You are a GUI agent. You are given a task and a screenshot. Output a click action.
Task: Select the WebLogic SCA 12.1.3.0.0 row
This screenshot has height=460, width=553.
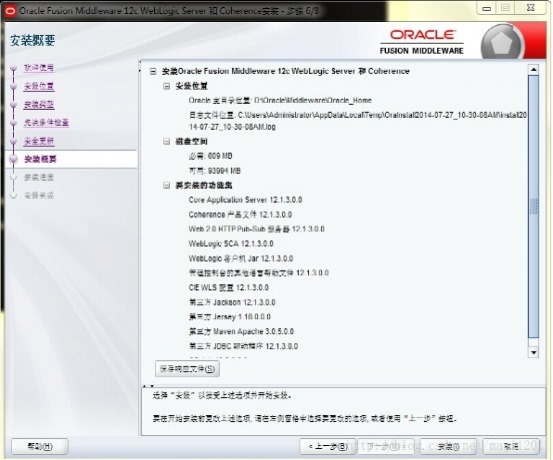coord(231,243)
